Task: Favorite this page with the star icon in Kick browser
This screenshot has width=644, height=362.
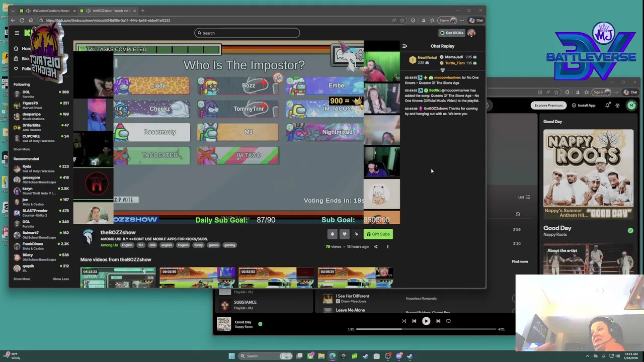Action: click(x=402, y=21)
